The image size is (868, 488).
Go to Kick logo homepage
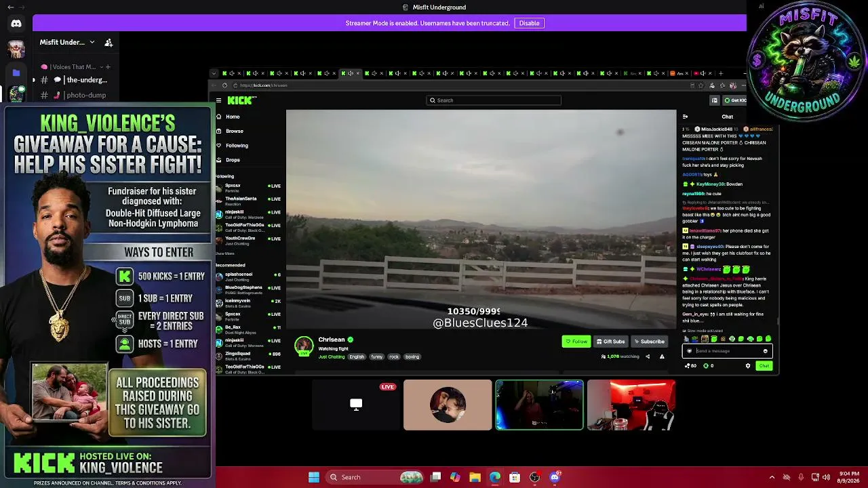[241, 100]
